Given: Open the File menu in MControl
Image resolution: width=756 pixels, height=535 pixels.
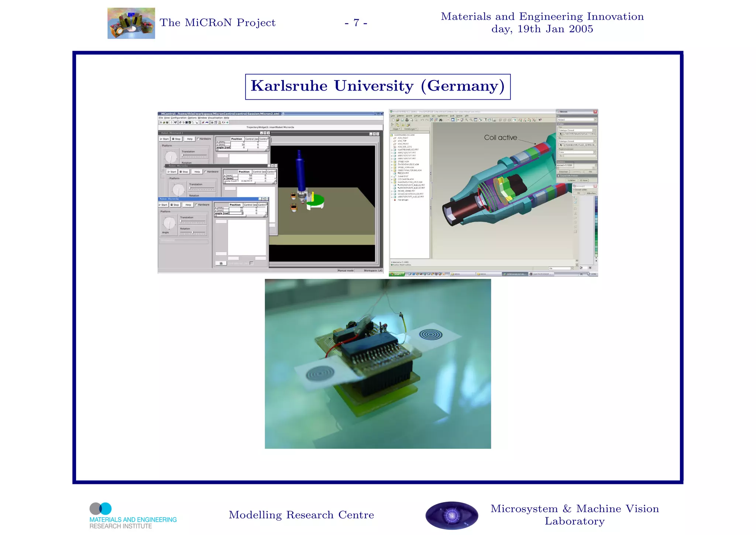Looking at the screenshot, I should click(x=161, y=118).
